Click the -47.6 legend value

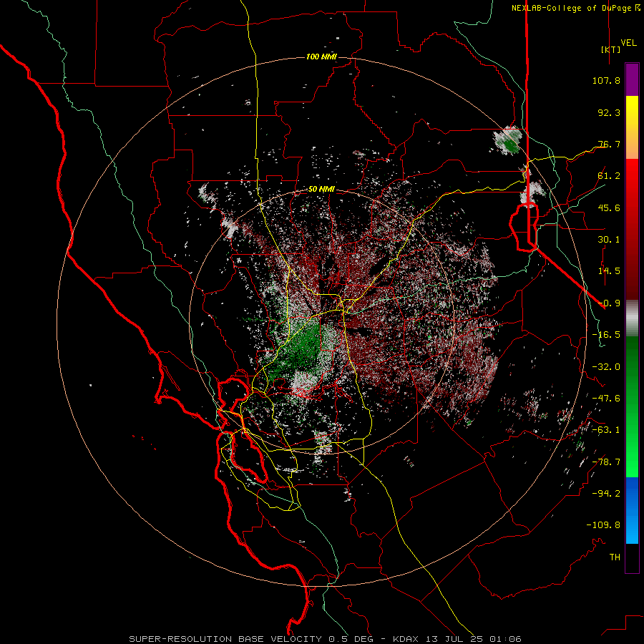(606, 399)
